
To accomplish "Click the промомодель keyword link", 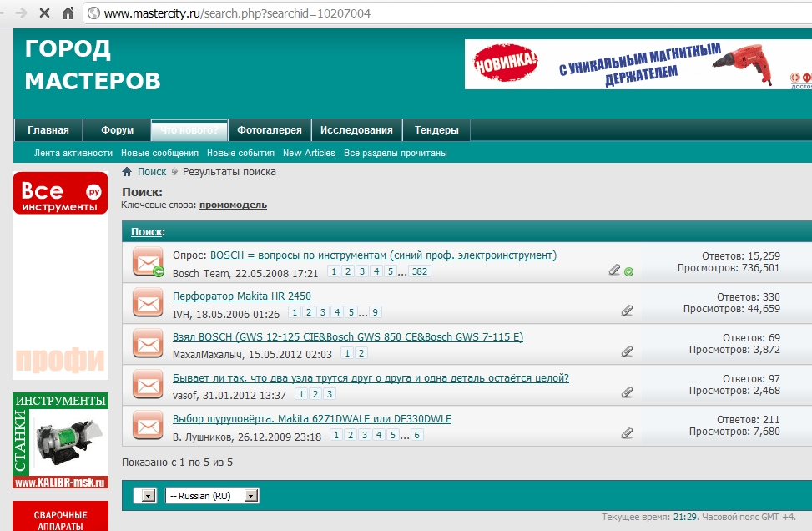I will point(233,205).
